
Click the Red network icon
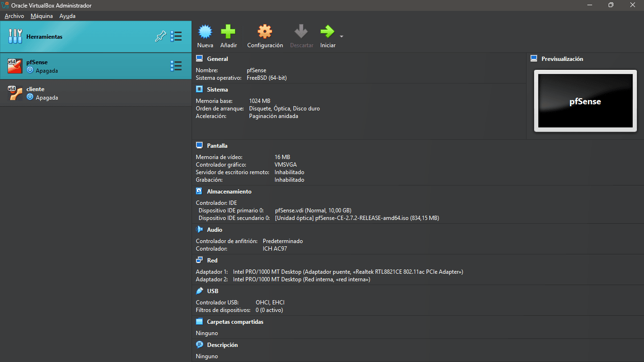[199, 260]
